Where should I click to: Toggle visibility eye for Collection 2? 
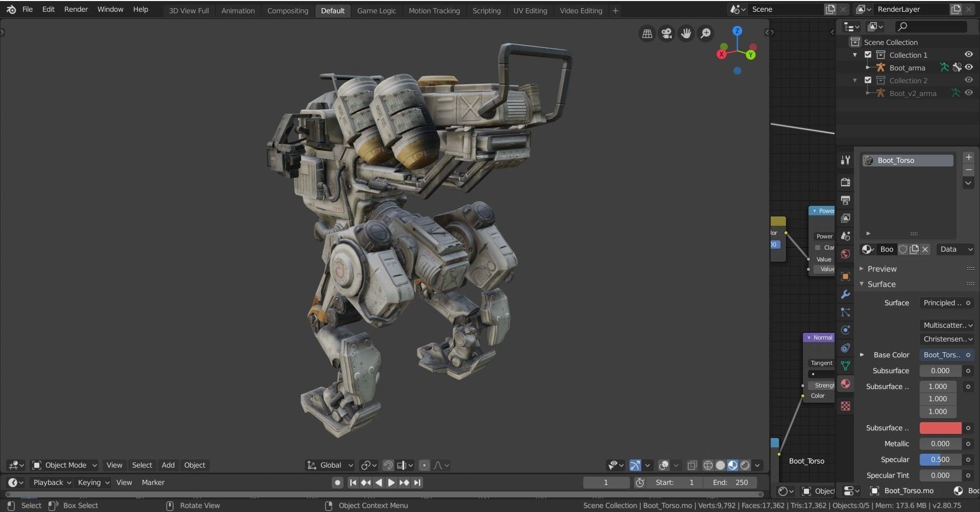click(x=969, y=80)
